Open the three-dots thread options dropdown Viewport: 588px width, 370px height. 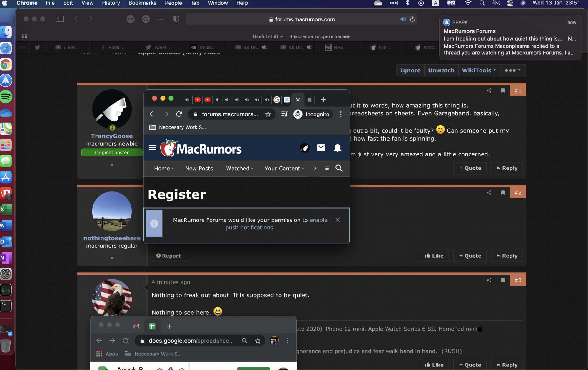point(513,70)
